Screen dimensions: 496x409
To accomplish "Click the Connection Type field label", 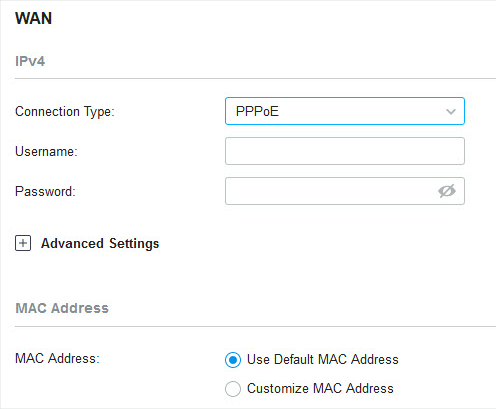I will 65,112.
